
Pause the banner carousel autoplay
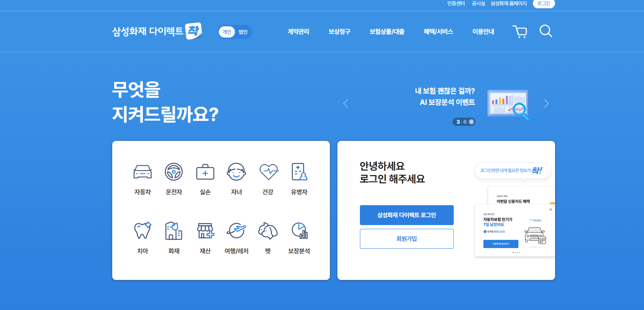471,122
